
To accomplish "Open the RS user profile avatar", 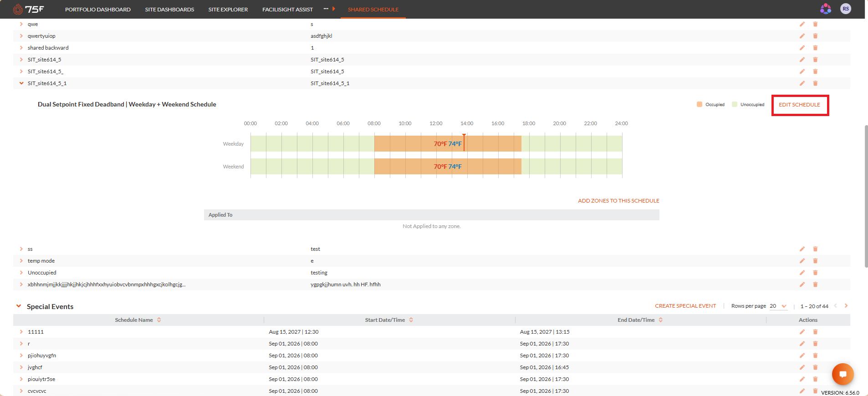I will (x=846, y=9).
